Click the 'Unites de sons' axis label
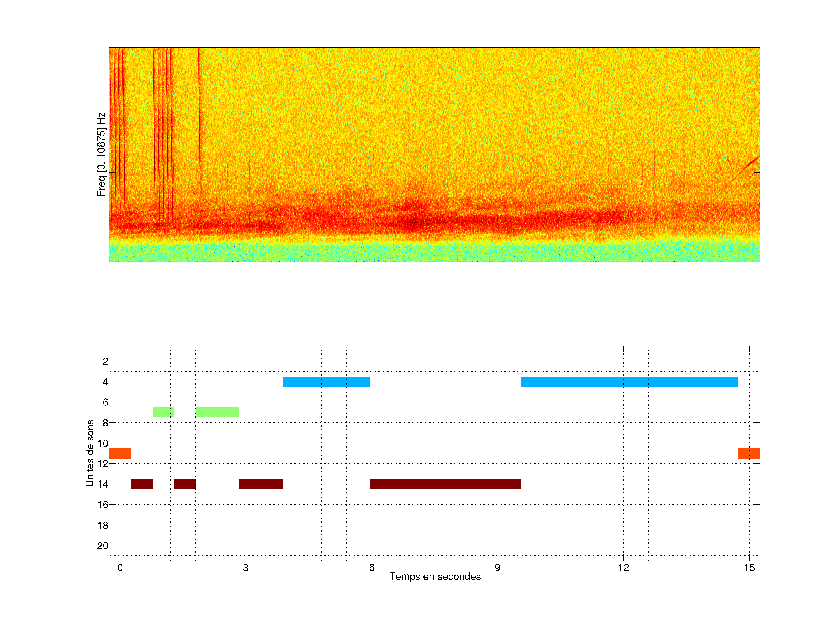 coord(90,453)
